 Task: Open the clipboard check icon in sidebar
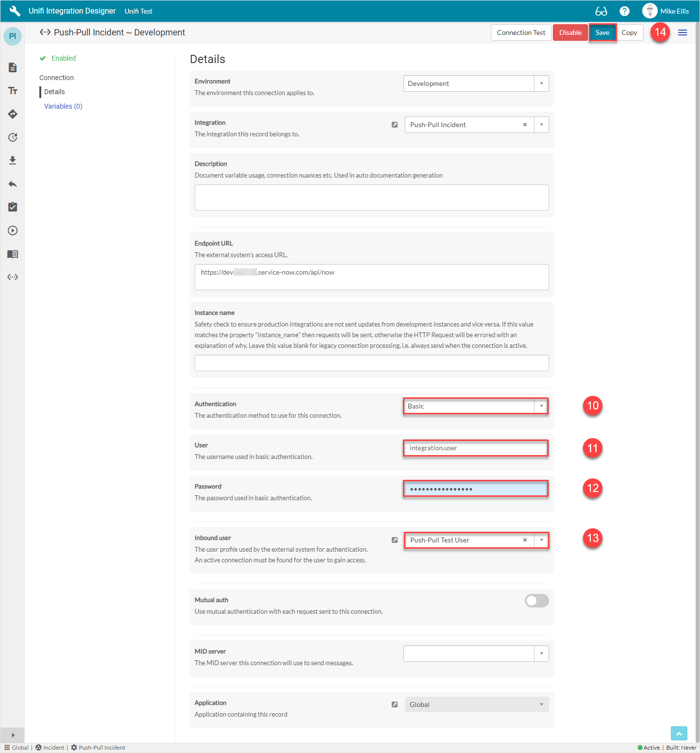click(13, 207)
